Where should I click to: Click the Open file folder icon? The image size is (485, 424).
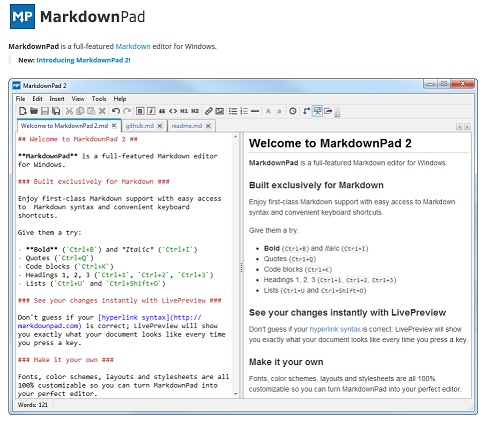[34, 111]
